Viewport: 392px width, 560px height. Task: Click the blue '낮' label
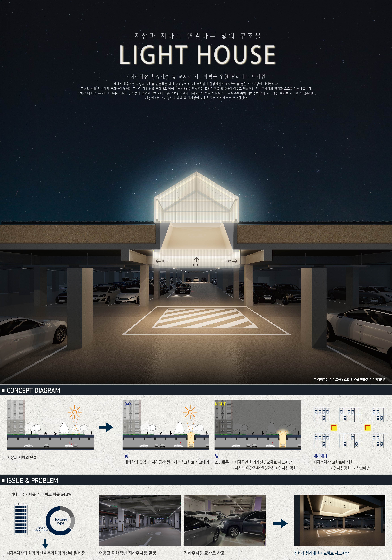(x=126, y=456)
